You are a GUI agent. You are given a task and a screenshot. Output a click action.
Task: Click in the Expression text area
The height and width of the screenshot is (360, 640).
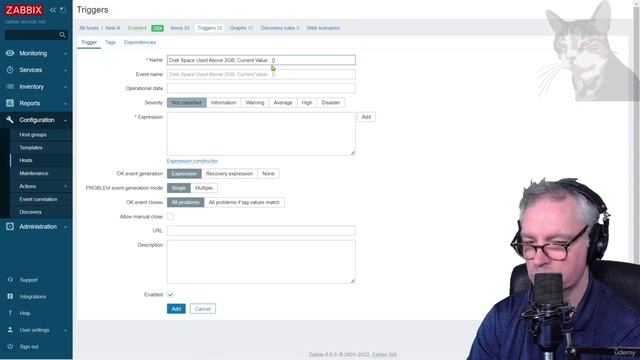tap(261, 134)
